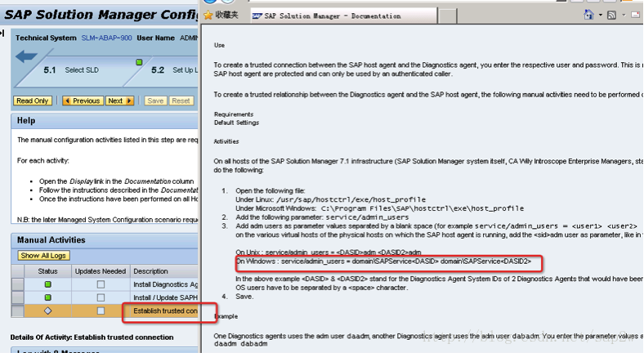This screenshot has height=353, width=644.
Task: Click the green status icon for Install Diagnostics row
Action: [x=47, y=284]
